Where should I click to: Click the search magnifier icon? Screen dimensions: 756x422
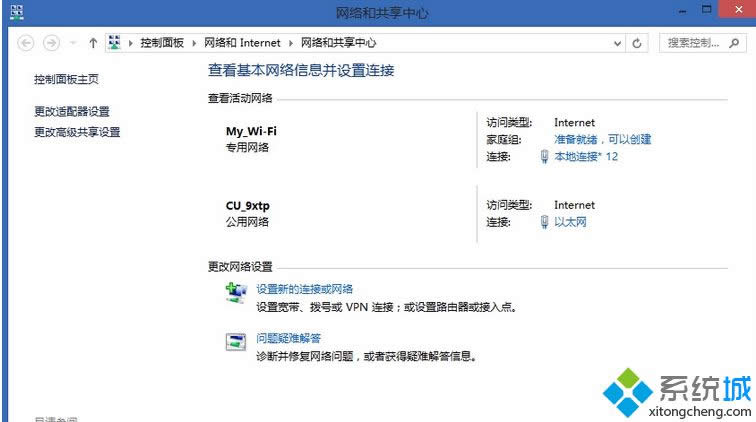732,43
